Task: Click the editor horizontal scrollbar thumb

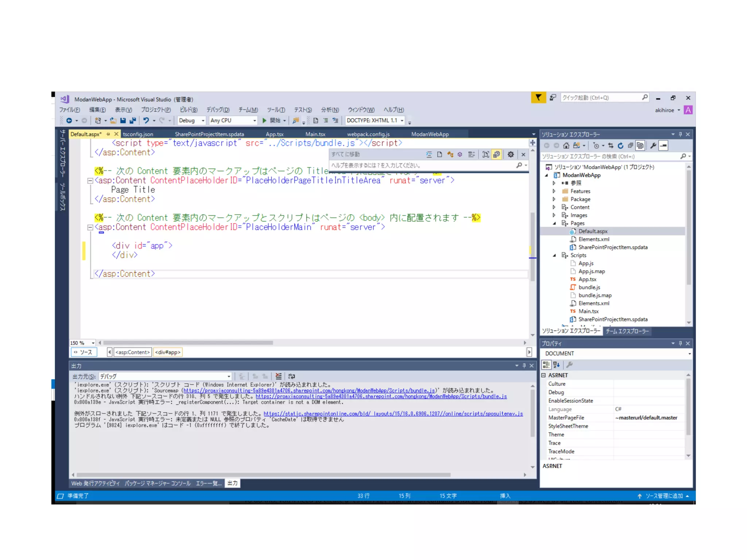Action: [x=188, y=343]
